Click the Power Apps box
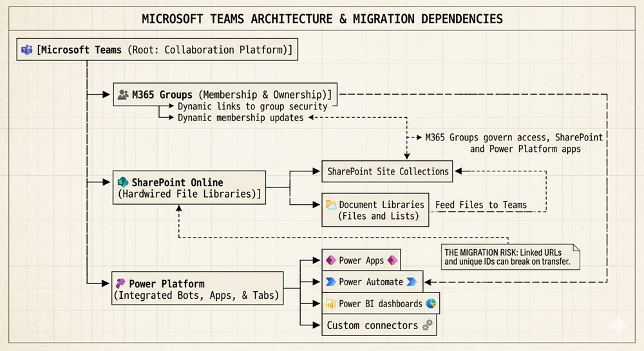Image resolution: width=644 pixels, height=351 pixels. click(361, 260)
